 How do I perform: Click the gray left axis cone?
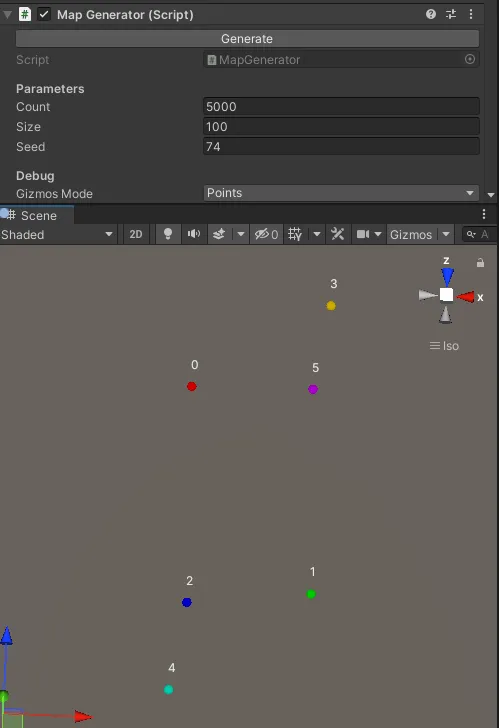click(x=428, y=295)
